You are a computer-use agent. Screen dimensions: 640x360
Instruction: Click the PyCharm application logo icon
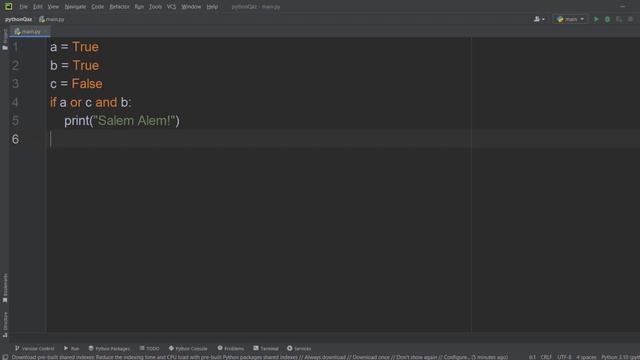point(9,6)
